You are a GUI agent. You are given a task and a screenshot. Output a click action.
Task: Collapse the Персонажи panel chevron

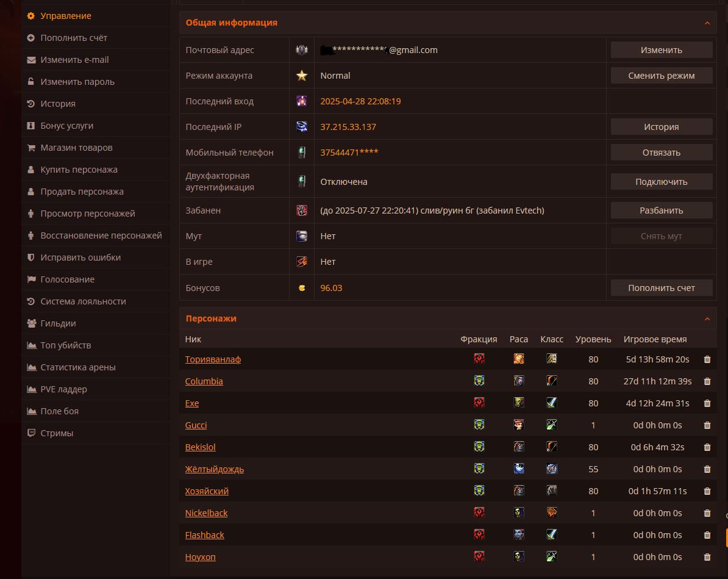(x=707, y=318)
